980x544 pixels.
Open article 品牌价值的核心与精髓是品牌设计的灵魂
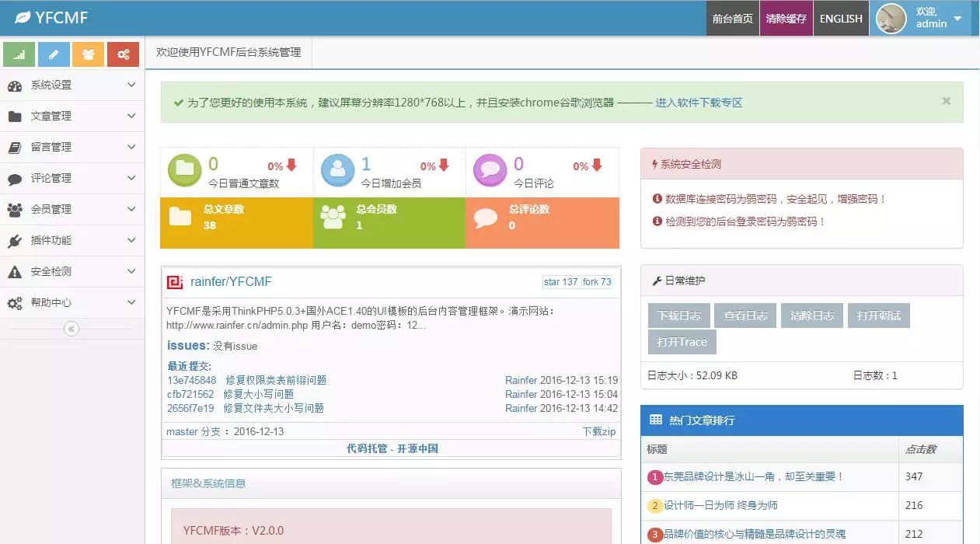point(754,534)
